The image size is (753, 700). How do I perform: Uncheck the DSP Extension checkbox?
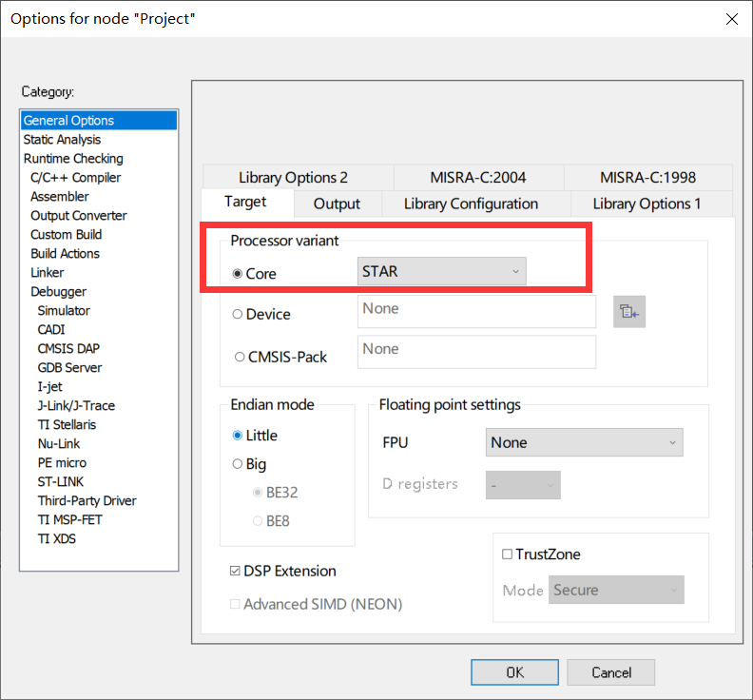235,572
